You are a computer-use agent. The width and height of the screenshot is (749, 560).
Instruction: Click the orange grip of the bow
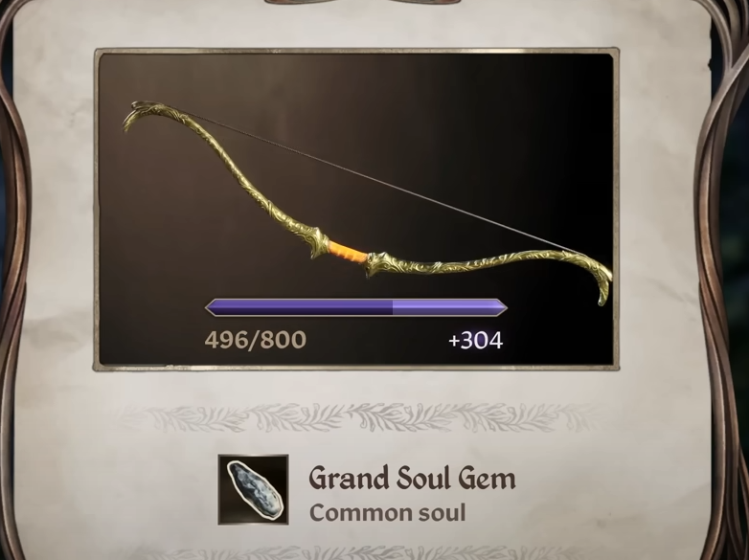[348, 252]
